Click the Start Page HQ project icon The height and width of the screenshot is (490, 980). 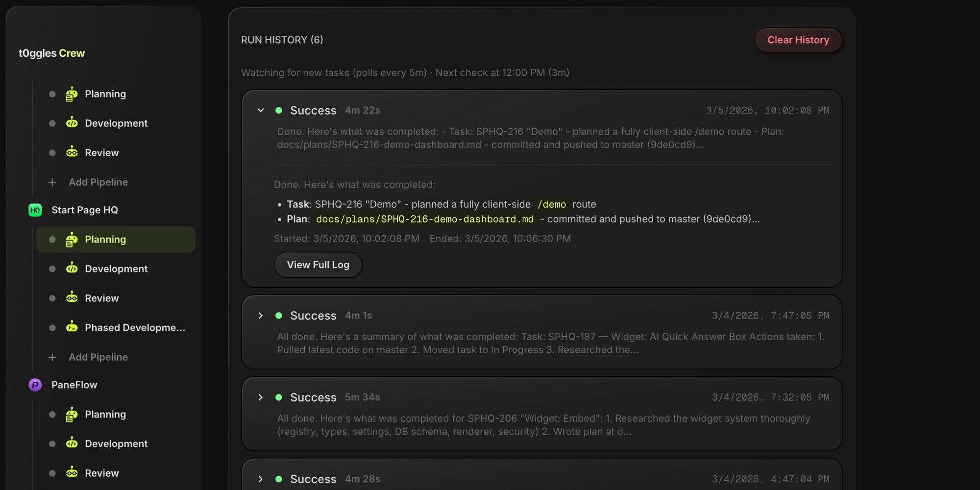35,210
